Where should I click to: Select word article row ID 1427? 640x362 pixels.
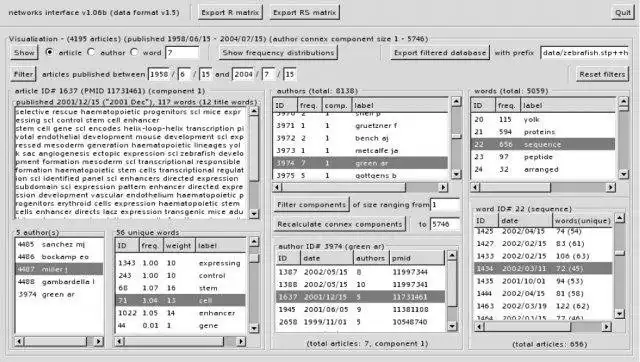(543, 244)
